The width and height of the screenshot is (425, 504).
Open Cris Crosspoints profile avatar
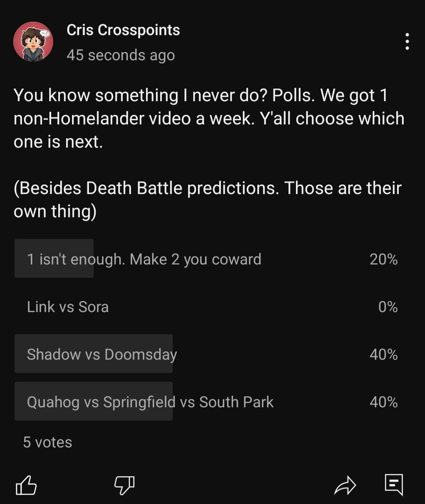tap(33, 41)
